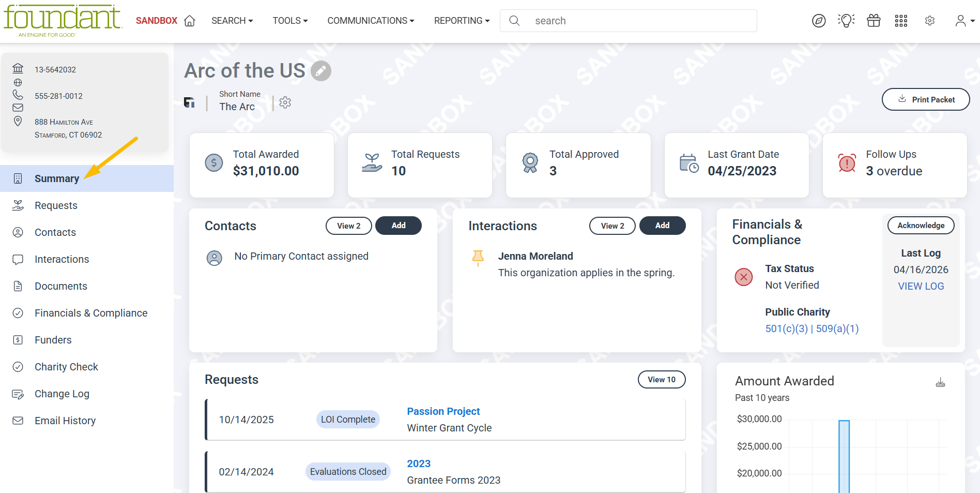Click the phone number 555-281-0012
Viewport: 980px width, 493px height.
[x=58, y=96]
